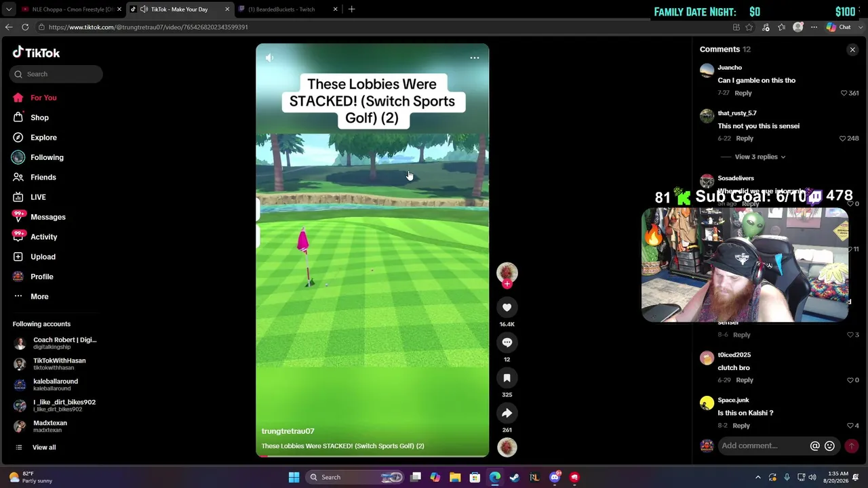Add this page to browser favorites
The width and height of the screenshot is (868, 488).
(x=749, y=27)
